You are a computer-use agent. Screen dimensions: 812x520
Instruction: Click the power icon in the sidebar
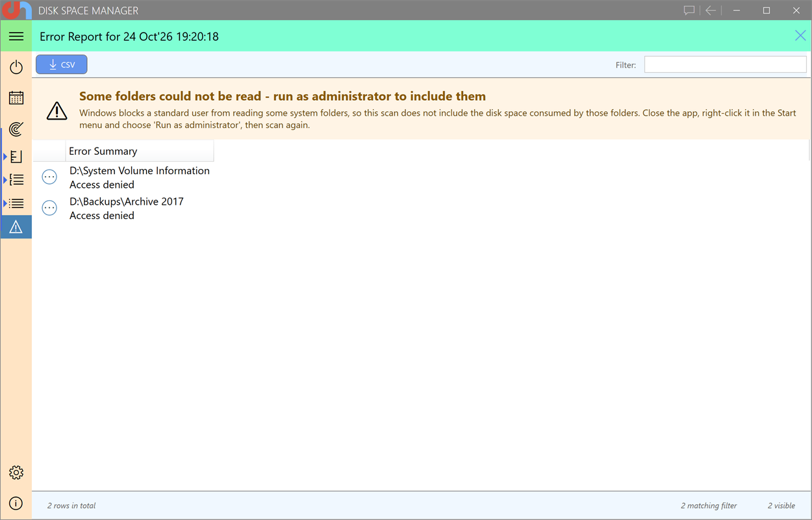16,67
